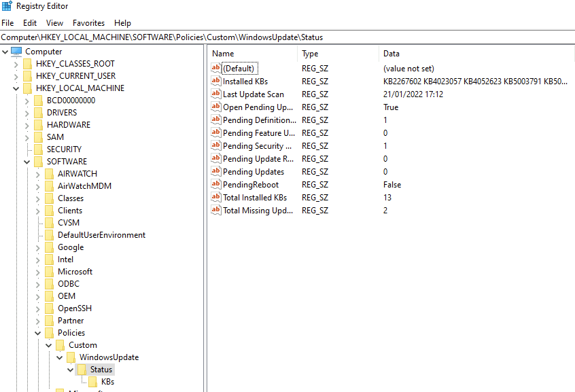Click the Installed KBs string value icon

click(x=216, y=82)
